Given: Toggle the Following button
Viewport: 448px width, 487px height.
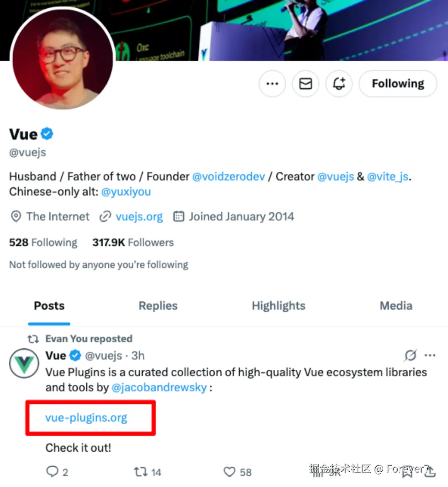Looking at the screenshot, I should point(397,84).
